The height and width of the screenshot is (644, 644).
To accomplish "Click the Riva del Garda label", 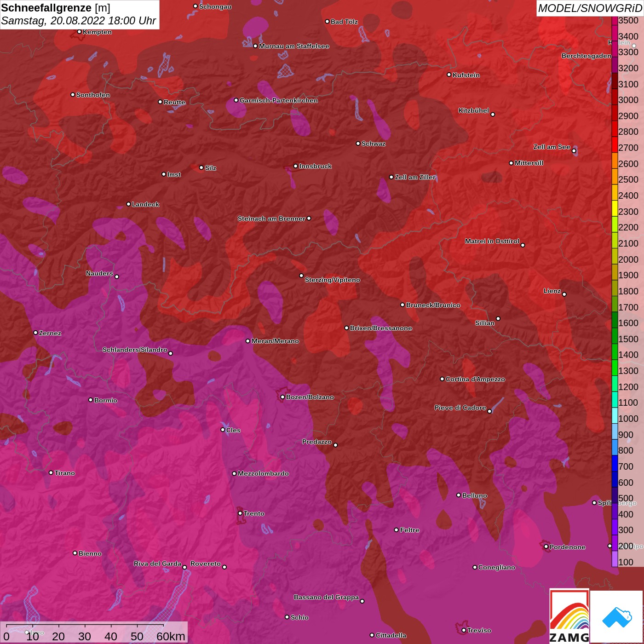I will point(157,563).
